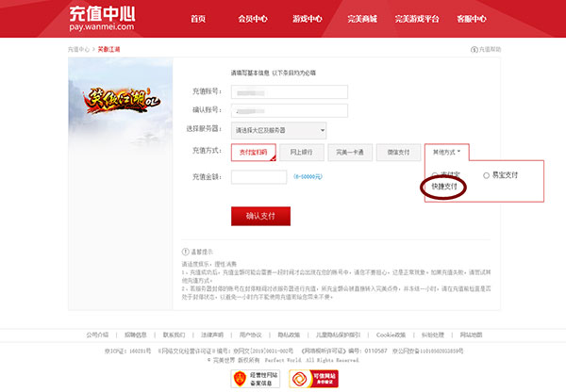Click the 经营性网站备案信息 badge
Screen dimensions: 566x392
coord(249,378)
